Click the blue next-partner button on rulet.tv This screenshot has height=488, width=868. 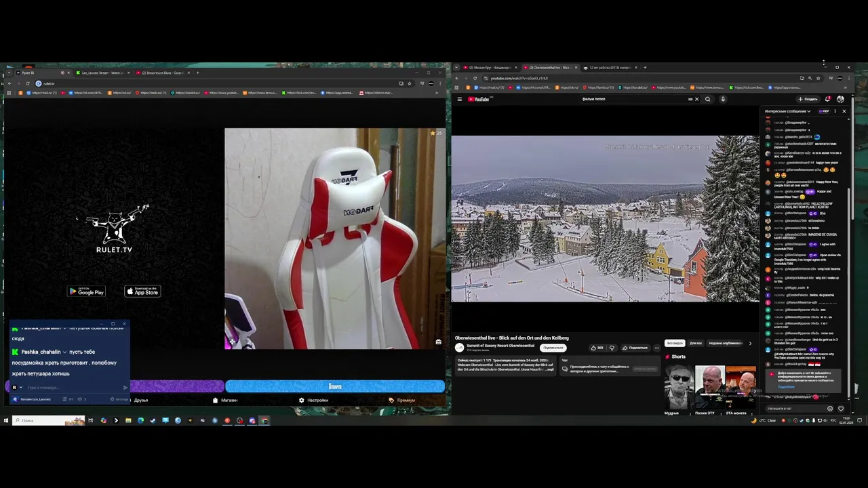[x=335, y=386]
